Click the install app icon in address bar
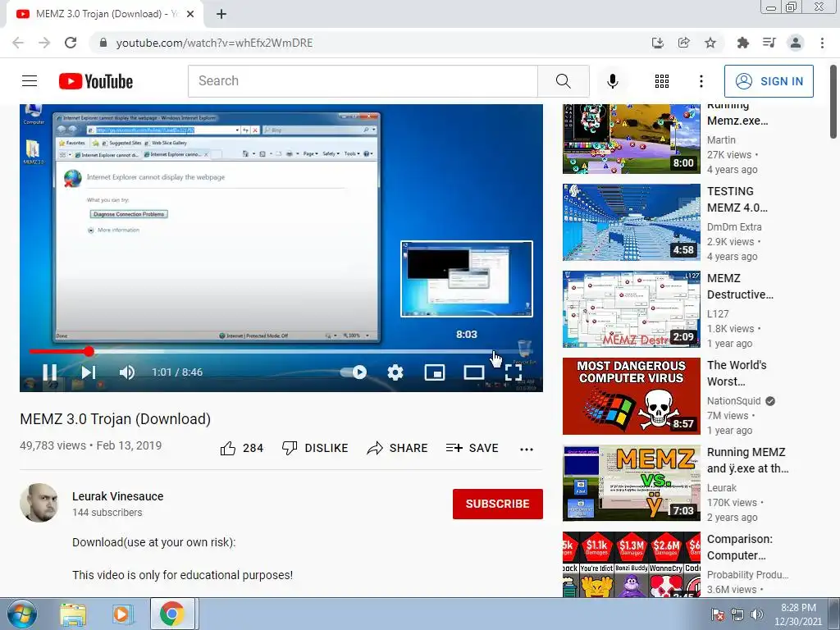The height and width of the screenshot is (630, 840). pyautogui.click(x=657, y=43)
